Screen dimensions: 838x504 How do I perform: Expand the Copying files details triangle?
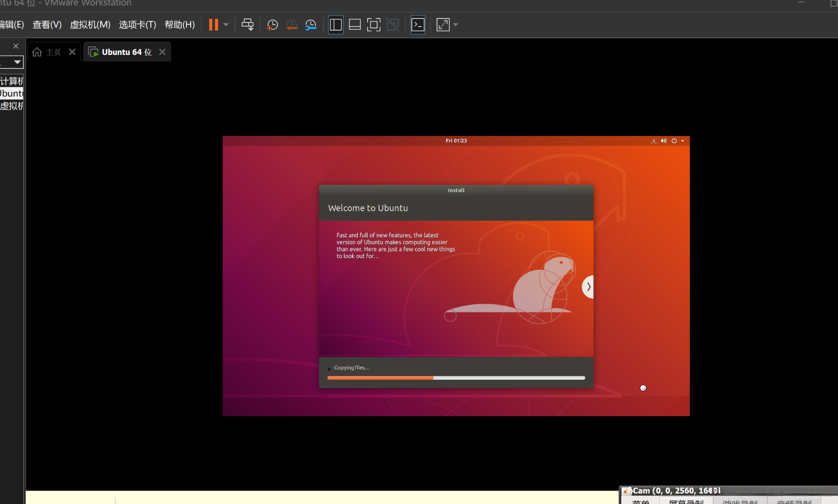tap(329, 369)
